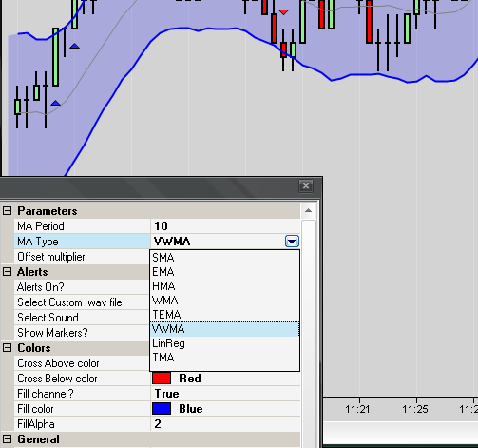Open the MA Type dropdown arrow
Image resolution: width=478 pixels, height=448 pixels.
point(292,242)
